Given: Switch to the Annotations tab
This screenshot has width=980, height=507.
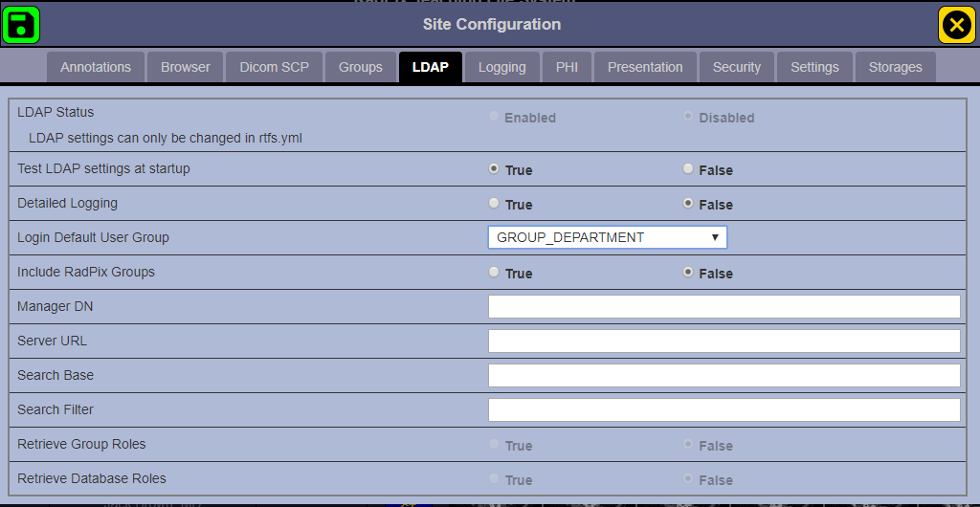Looking at the screenshot, I should pos(96,67).
